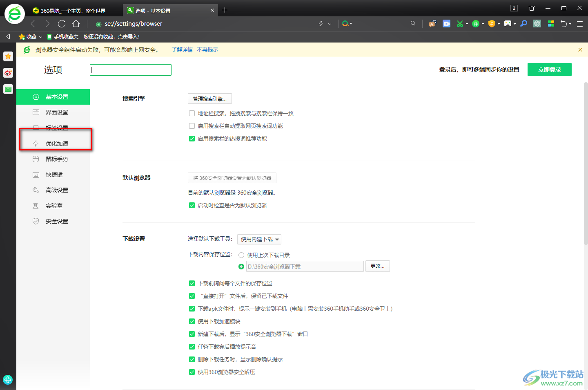
Task: Select 使用上次下载目录 radio button
Action: [x=241, y=255]
